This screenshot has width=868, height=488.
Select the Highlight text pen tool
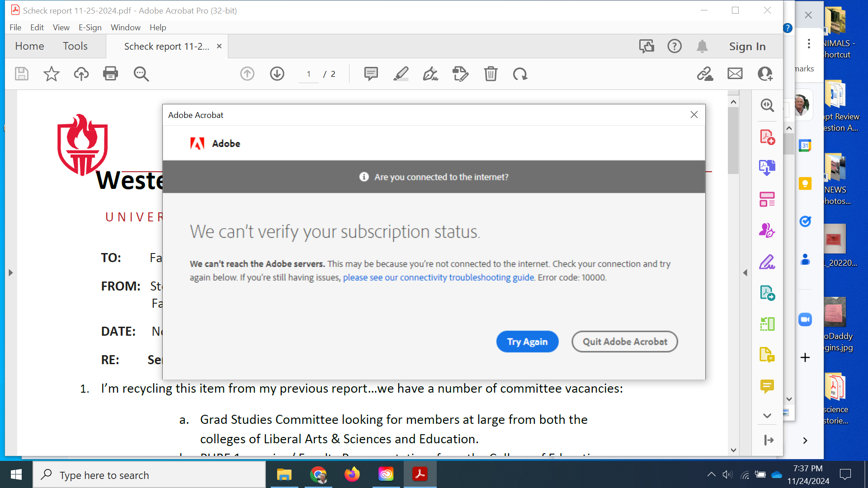[401, 74]
